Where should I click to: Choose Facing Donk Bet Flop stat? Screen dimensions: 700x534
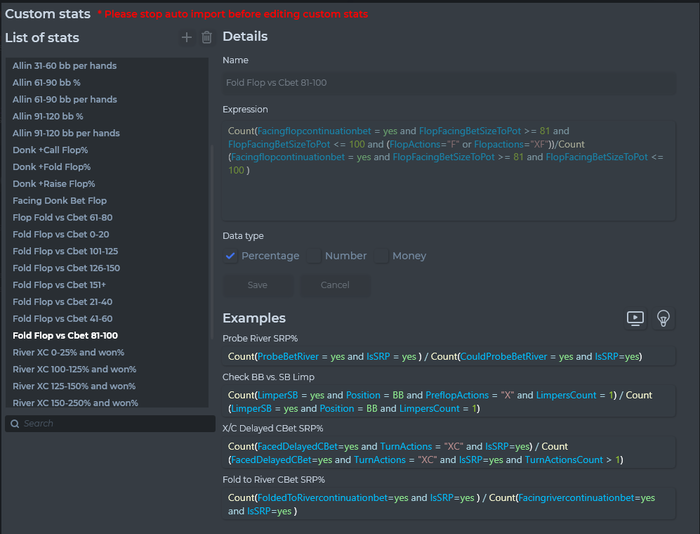pos(60,201)
